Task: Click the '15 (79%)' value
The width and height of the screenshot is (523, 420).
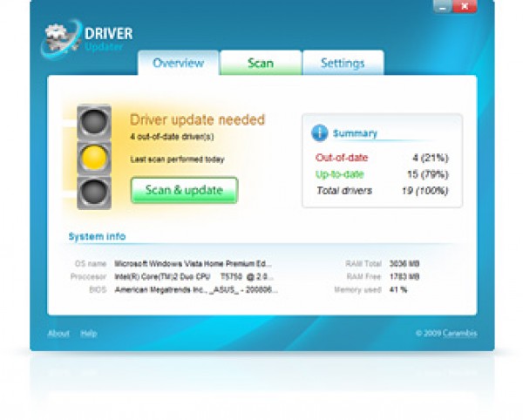Action: tap(428, 174)
